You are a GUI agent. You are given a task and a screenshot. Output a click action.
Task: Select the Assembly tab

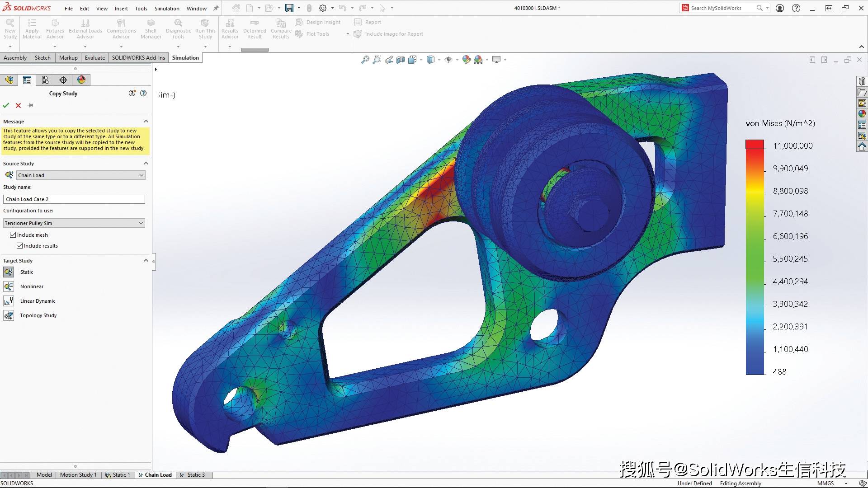(x=15, y=57)
